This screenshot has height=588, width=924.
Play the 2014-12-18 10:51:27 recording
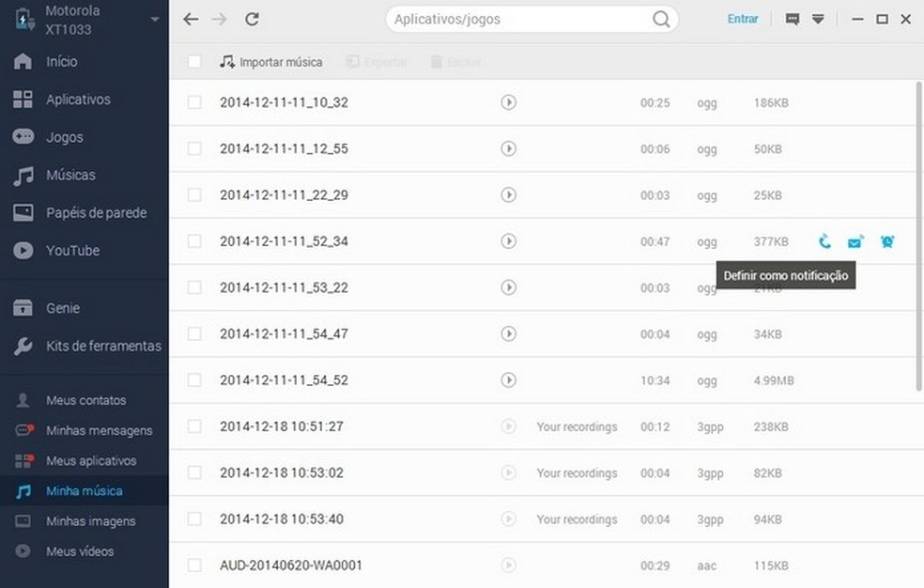[x=509, y=426]
